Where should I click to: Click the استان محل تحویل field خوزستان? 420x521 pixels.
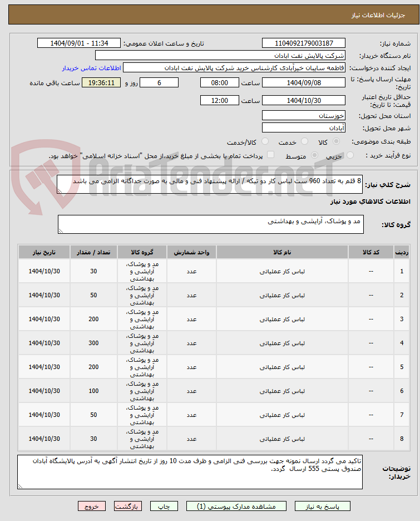point(304,116)
